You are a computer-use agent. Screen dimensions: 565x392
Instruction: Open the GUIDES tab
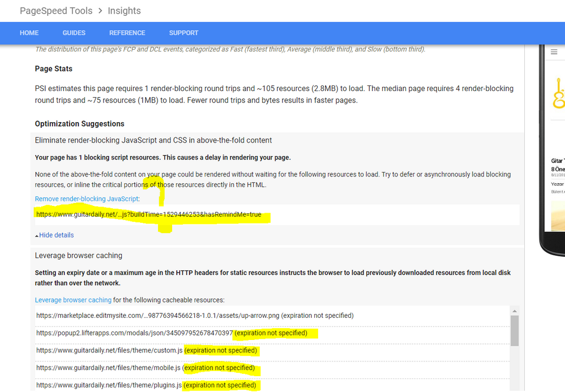click(74, 33)
